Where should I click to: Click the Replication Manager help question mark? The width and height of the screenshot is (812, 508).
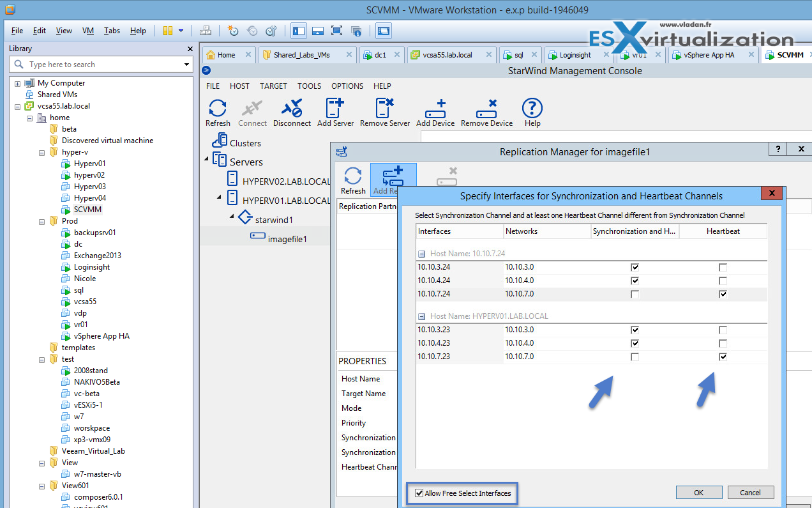tap(778, 149)
